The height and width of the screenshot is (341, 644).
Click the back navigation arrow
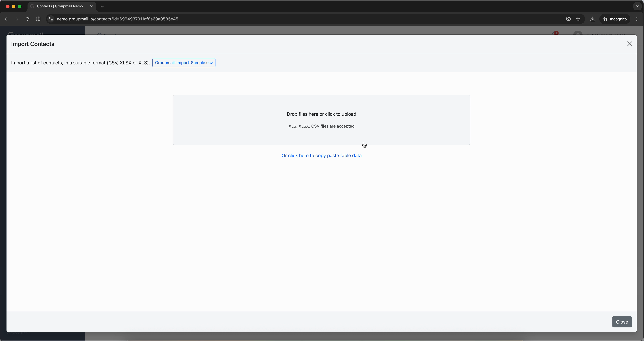click(6, 19)
